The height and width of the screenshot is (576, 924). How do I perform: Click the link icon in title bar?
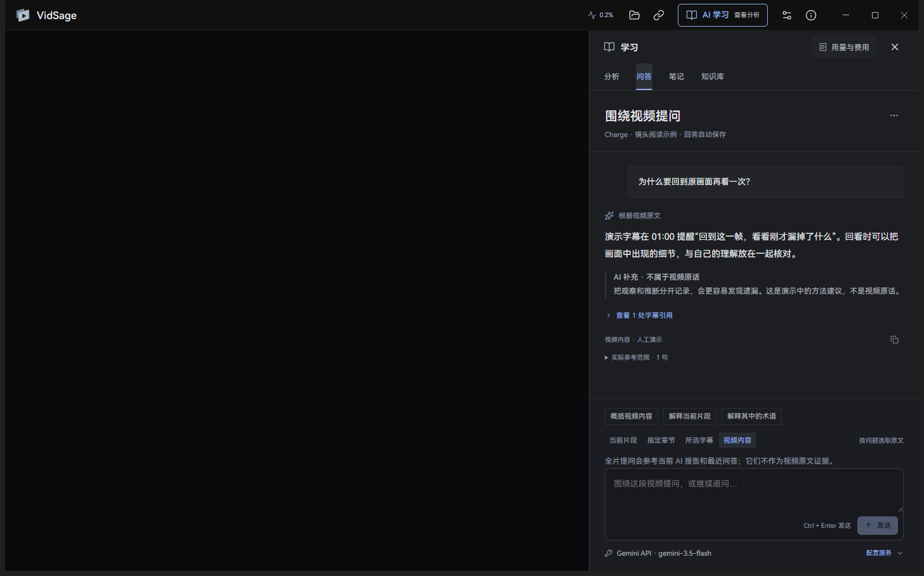659,15
